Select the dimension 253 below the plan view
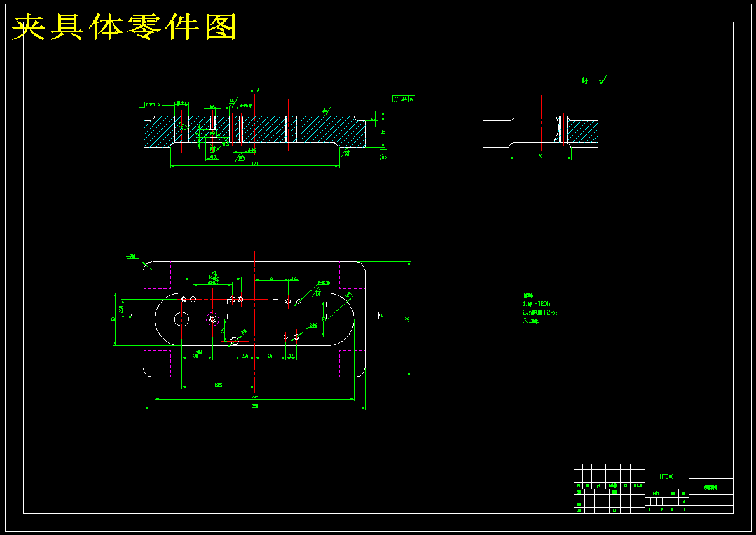This screenshot has width=756, height=535. (256, 405)
